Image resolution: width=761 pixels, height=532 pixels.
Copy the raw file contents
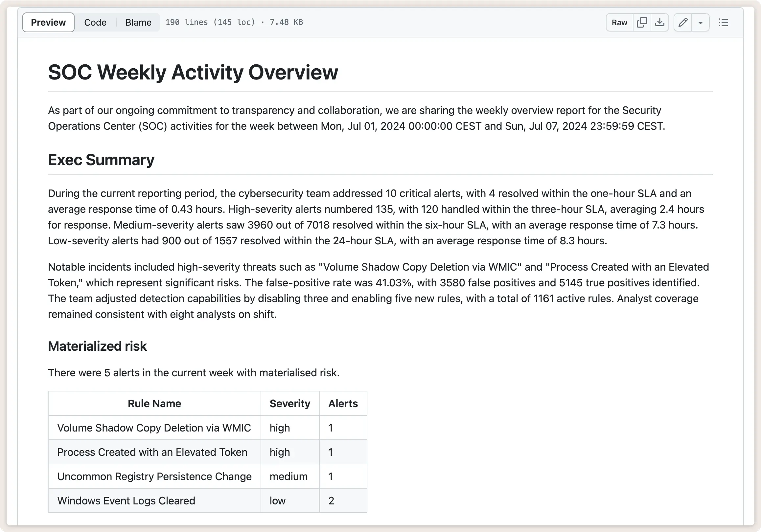pos(642,22)
